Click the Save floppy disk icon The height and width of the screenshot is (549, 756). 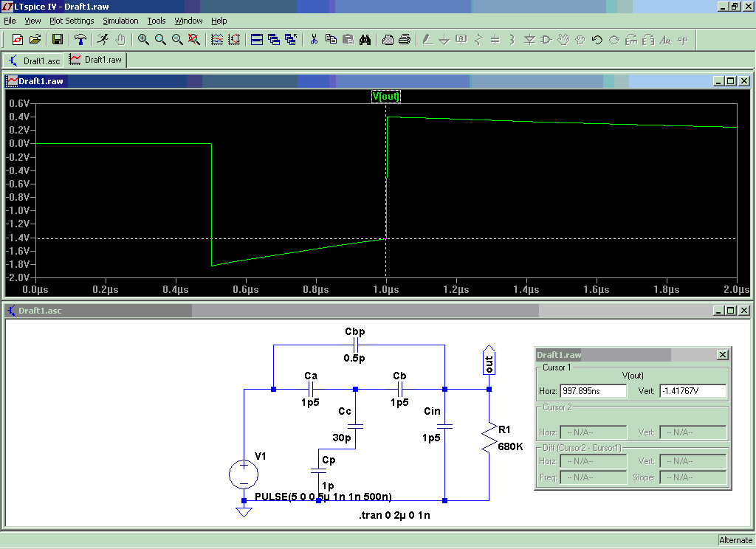(x=57, y=39)
